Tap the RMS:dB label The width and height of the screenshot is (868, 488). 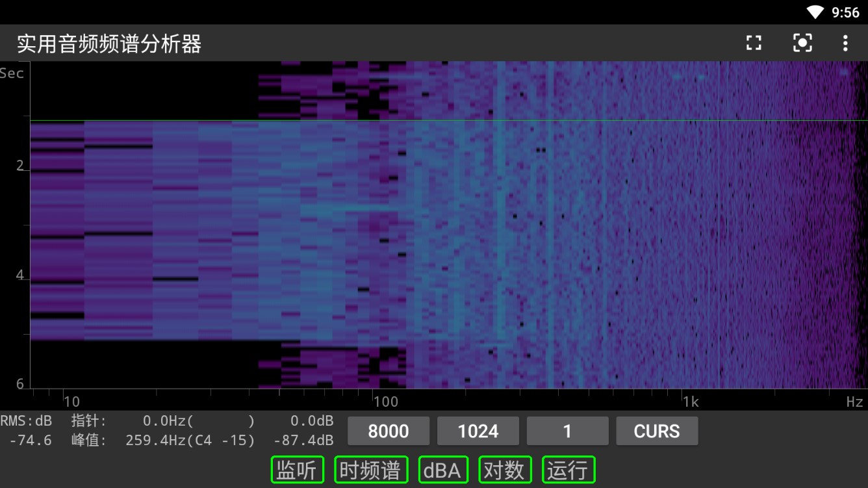tap(26, 421)
